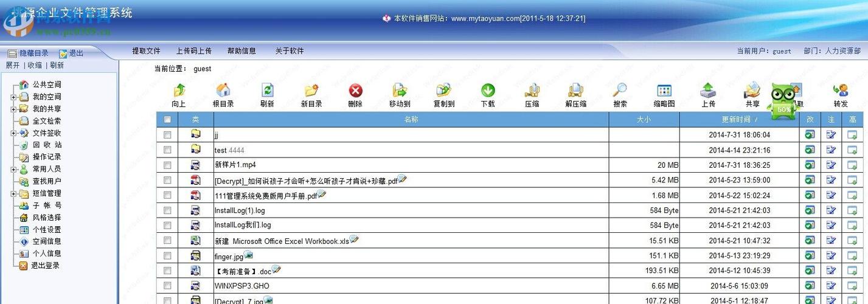Expand the 常用人员 tree node

[13, 169]
